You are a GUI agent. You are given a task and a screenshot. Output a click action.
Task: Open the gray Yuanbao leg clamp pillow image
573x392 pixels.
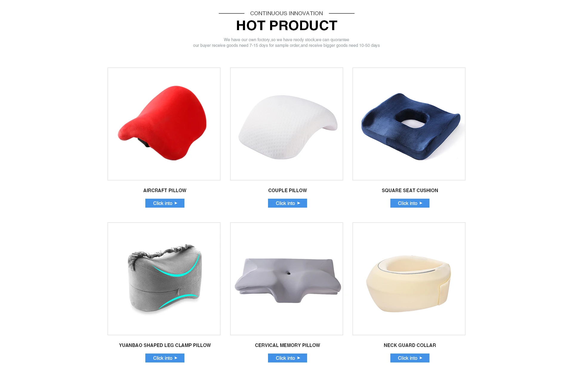tap(164, 279)
